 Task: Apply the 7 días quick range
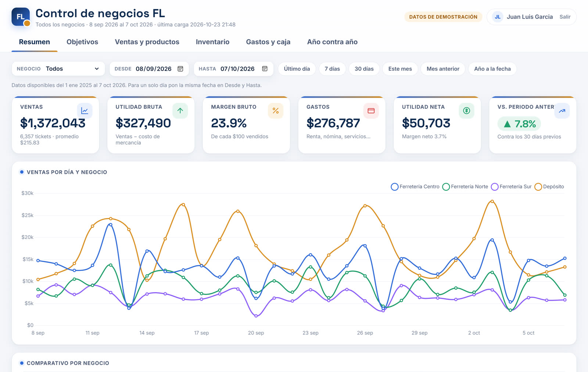(332, 69)
